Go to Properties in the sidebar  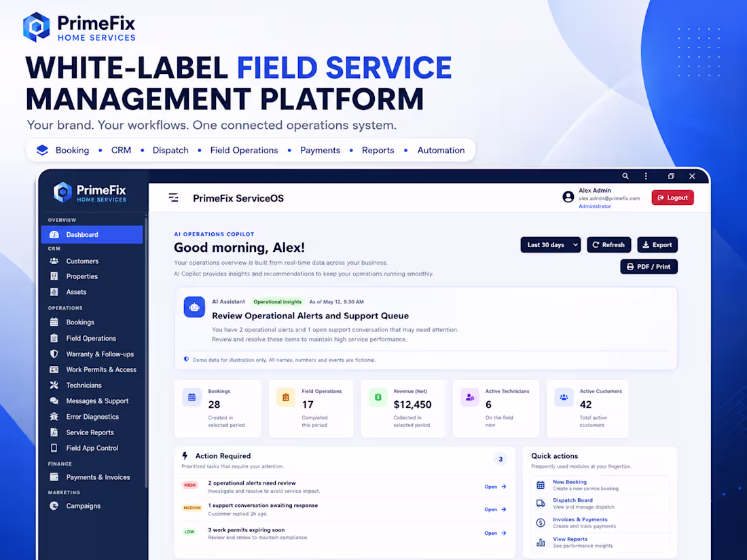92,276
